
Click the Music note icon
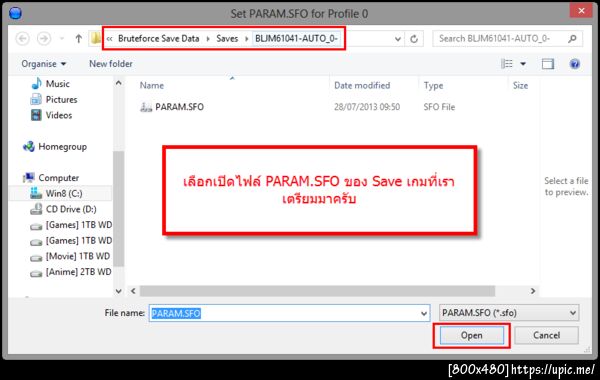tap(36, 83)
